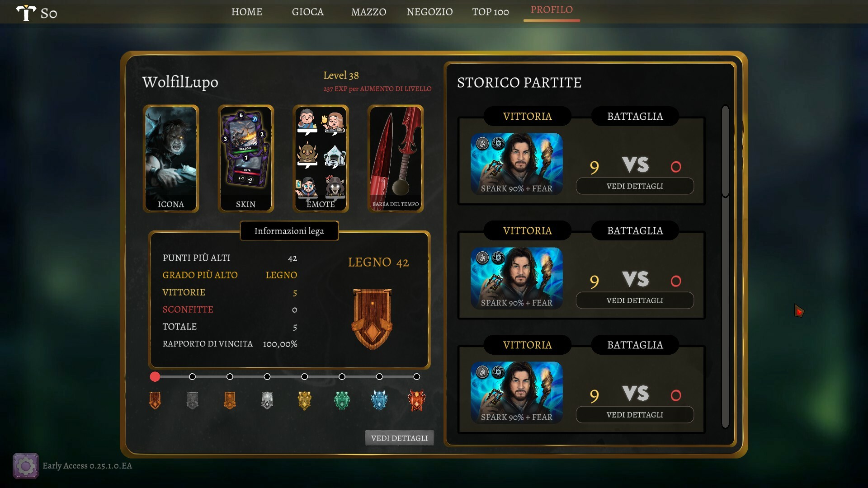Image resolution: width=868 pixels, height=488 pixels.
Task: Select the green emerald league badge icon
Action: click(x=342, y=400)
